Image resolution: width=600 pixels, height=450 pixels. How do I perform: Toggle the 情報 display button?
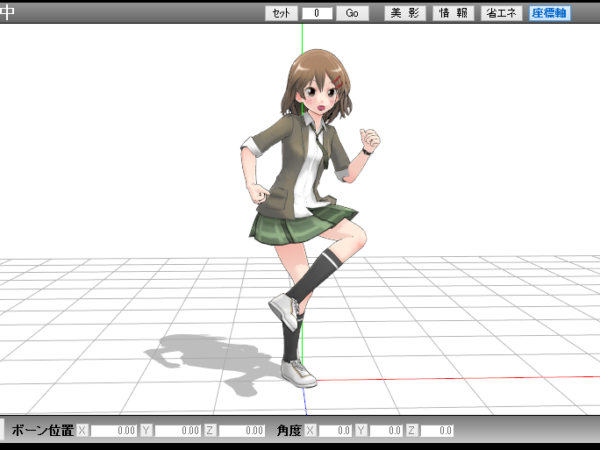[453, 13]
